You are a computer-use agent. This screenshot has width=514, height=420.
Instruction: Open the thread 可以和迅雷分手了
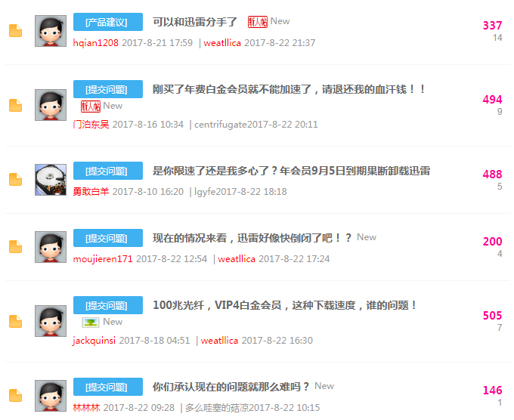(x=195, y=22)
